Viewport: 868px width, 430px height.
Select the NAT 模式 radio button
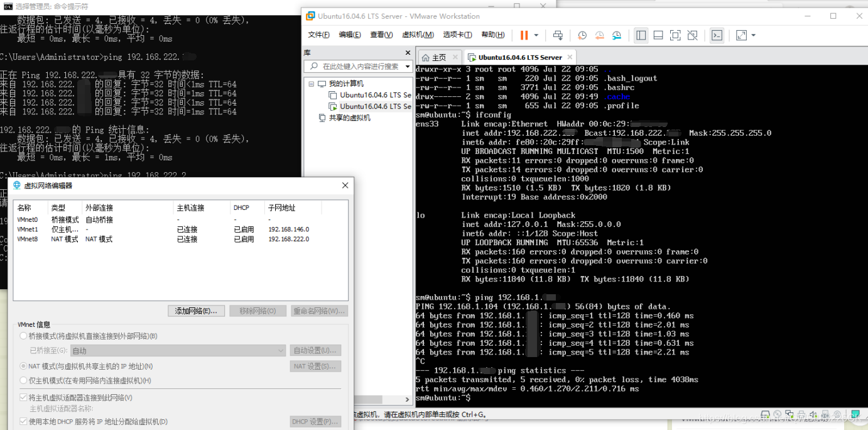[x=24, y=366]
